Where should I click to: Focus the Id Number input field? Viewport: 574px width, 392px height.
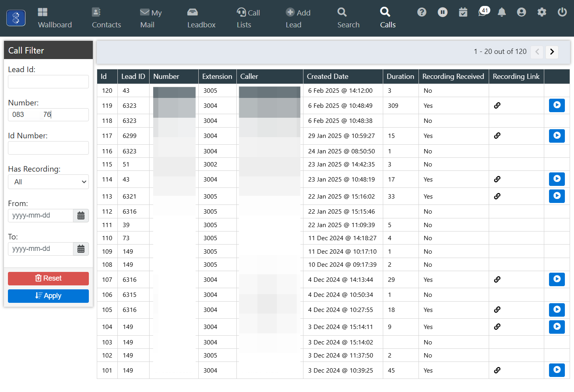48,148
